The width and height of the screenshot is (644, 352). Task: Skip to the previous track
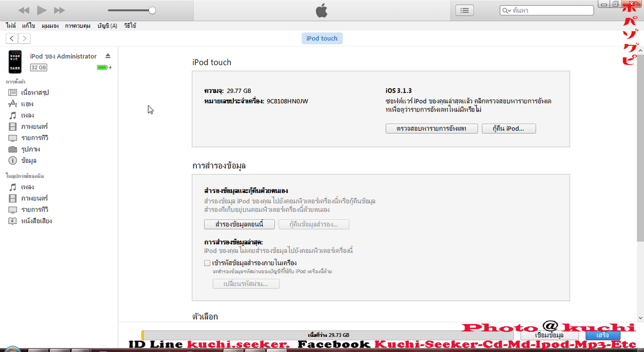tap(24, 10)
